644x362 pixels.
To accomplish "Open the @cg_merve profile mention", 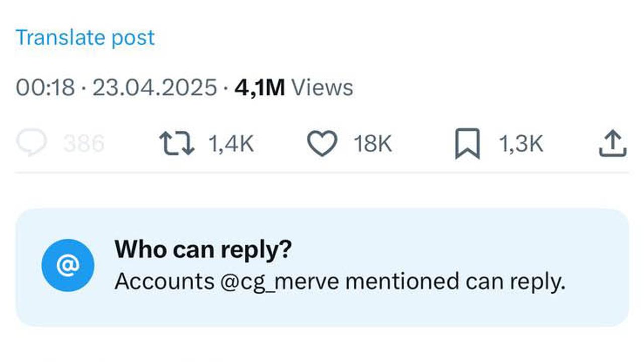I will (279, 282).
